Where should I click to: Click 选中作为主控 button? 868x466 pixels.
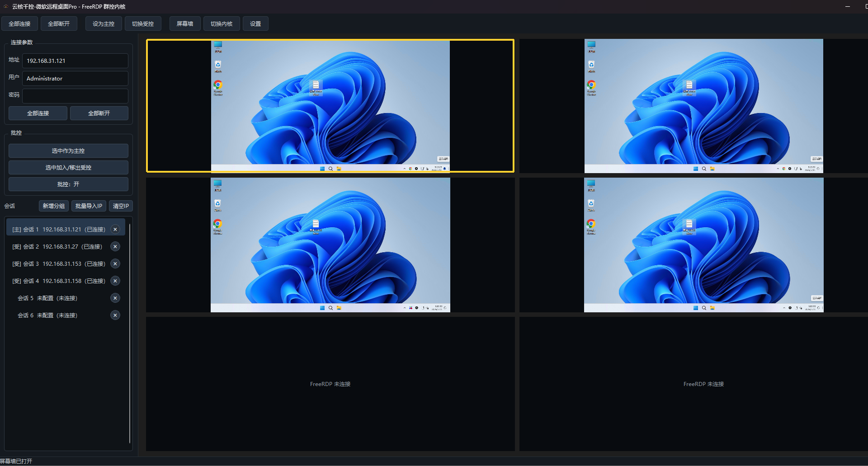(68, 151)
